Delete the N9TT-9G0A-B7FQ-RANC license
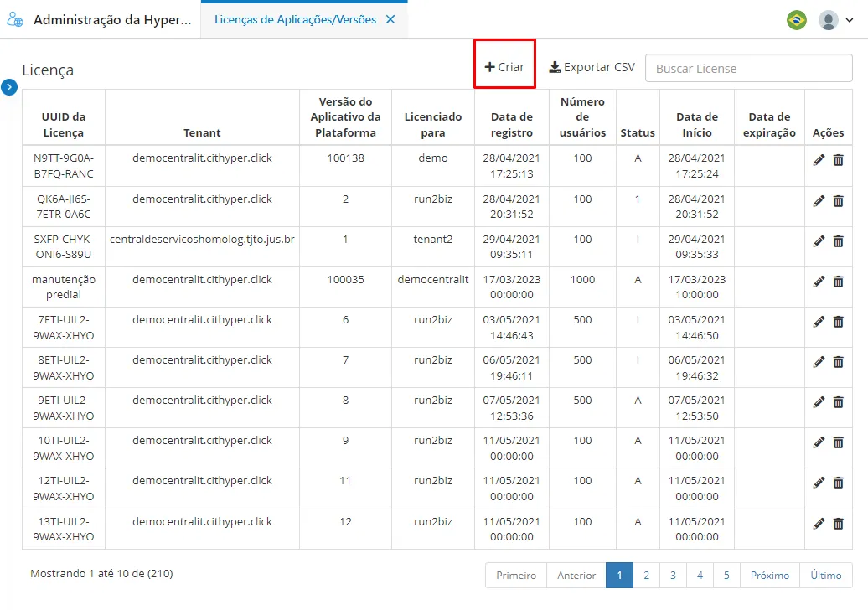 pos(839,161)
